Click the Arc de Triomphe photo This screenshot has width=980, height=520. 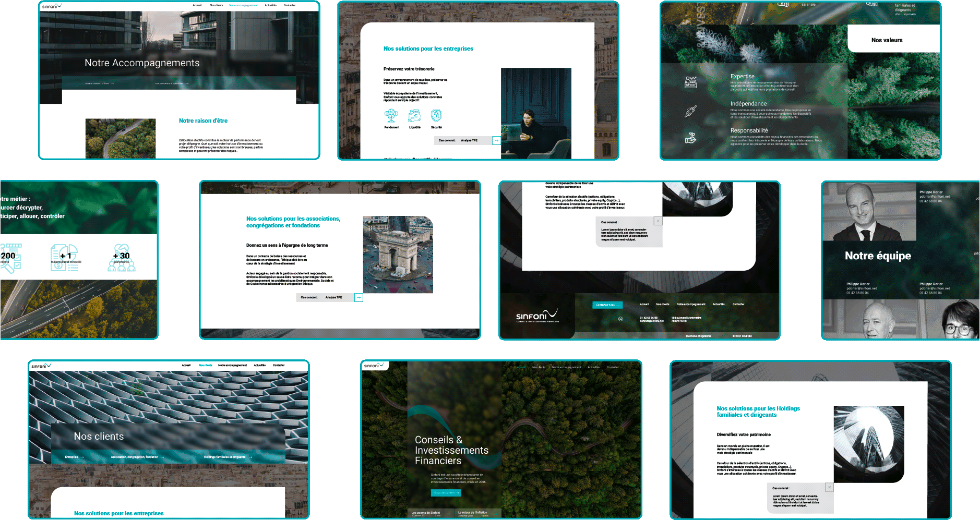pos(398,255)
